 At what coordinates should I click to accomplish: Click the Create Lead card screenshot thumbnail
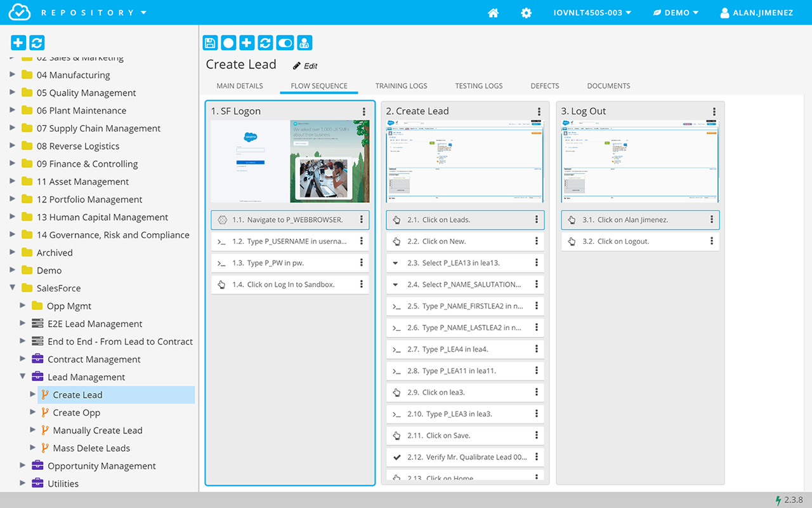[465, 161]
